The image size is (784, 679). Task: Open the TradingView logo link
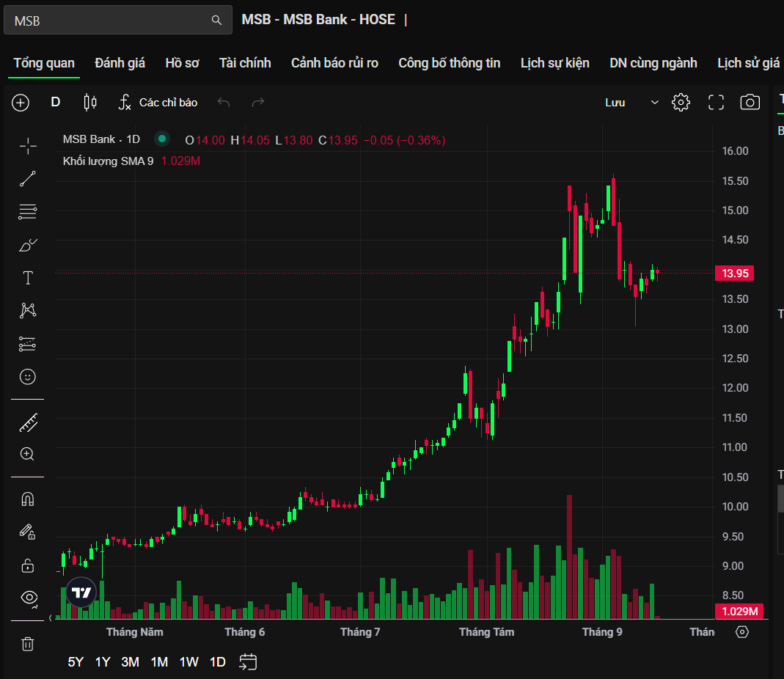81,592
